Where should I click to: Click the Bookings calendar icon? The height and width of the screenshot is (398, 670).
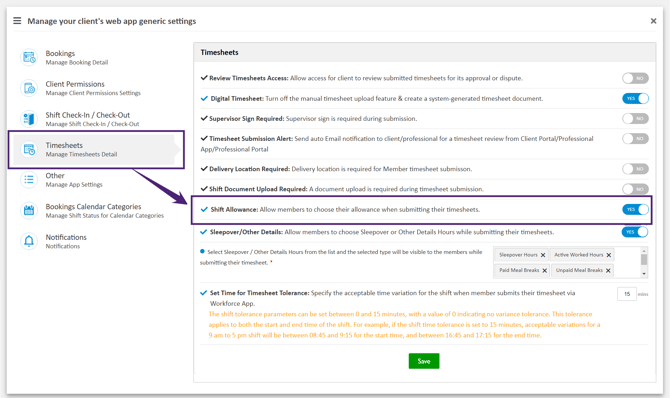point(29,57)
